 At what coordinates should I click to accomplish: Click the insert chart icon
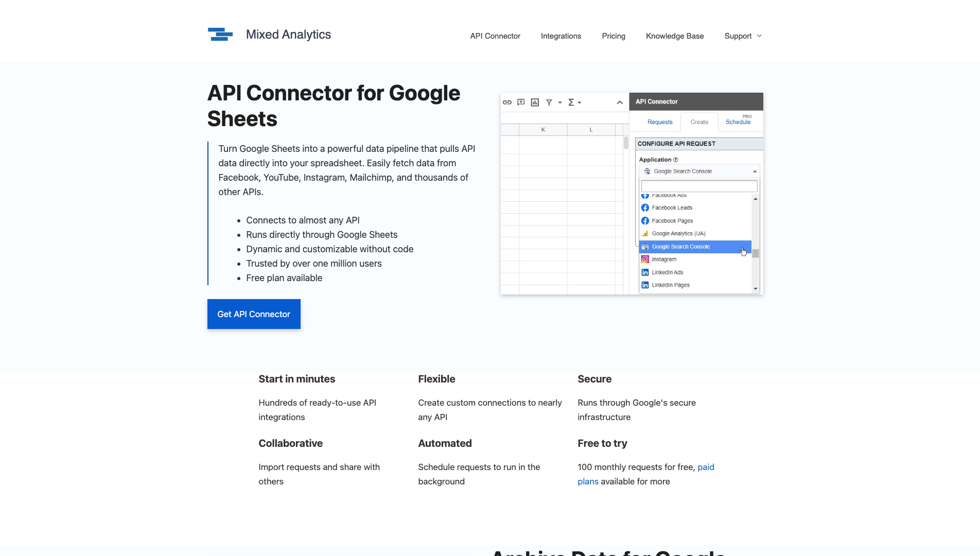coord(535,102)
